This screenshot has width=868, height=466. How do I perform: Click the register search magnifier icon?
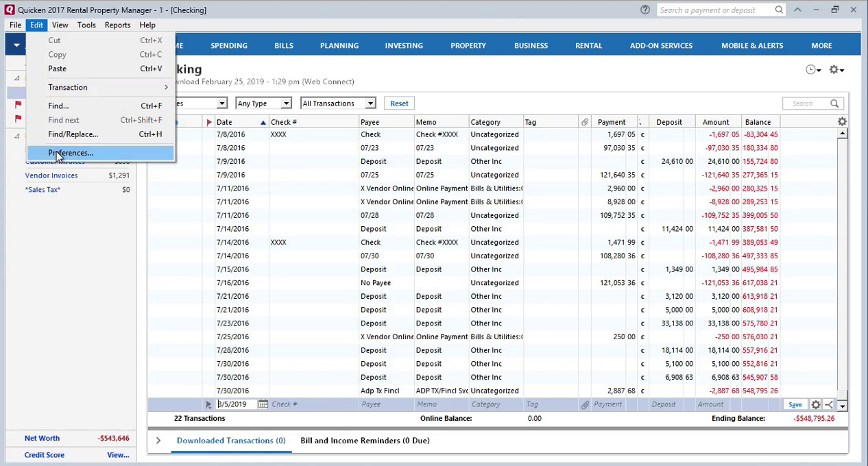[x=834, y=103]
